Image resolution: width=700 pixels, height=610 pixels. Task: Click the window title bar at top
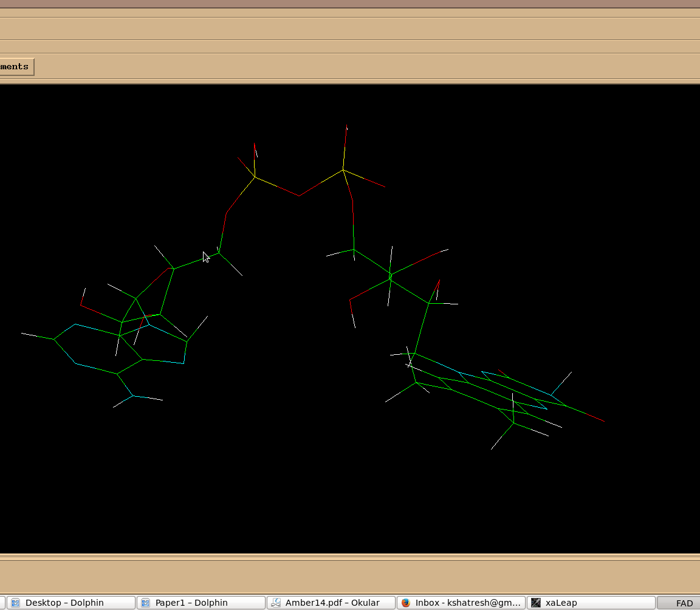[x=350, y=4]
